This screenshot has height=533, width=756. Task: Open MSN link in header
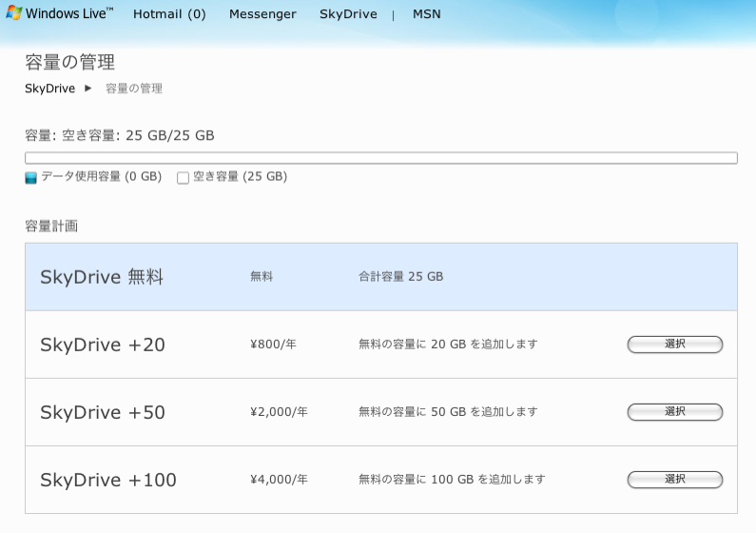tap(427, 14)
